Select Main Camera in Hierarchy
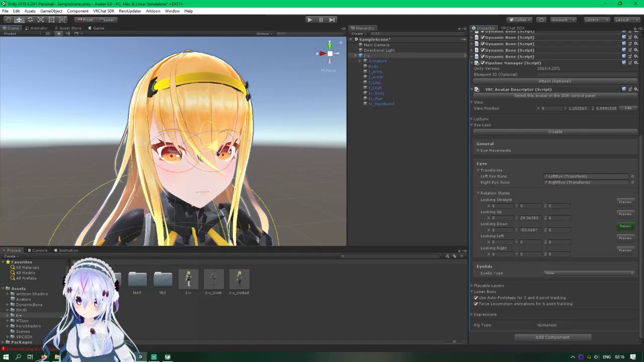The width and height of the screenshot is (644, 362). pyautogui.click(x=376, y=45)
